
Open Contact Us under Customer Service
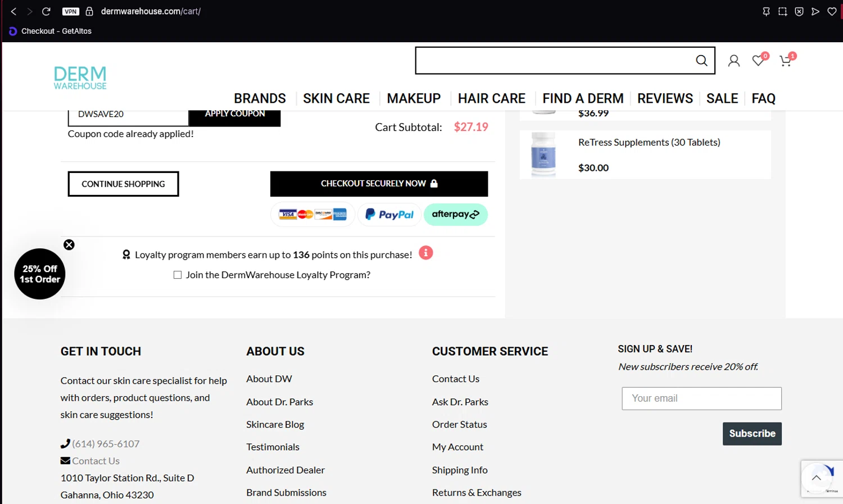456,379
